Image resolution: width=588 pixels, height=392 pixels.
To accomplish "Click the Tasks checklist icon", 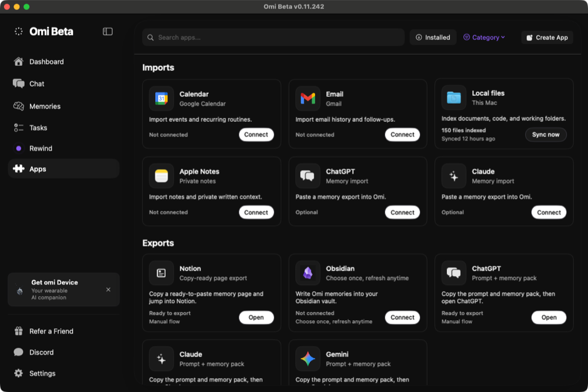I will pyautogui.click(x=18, y=128).
